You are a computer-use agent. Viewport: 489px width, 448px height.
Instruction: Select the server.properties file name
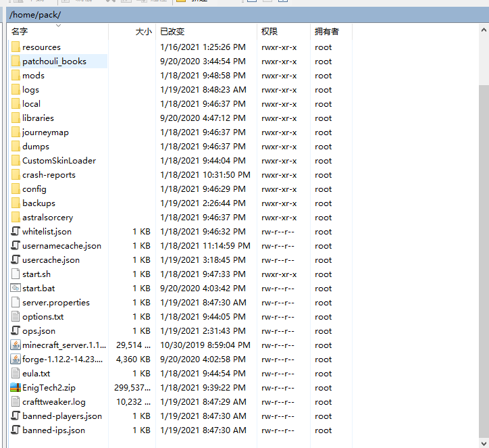(x=56, y=303)
